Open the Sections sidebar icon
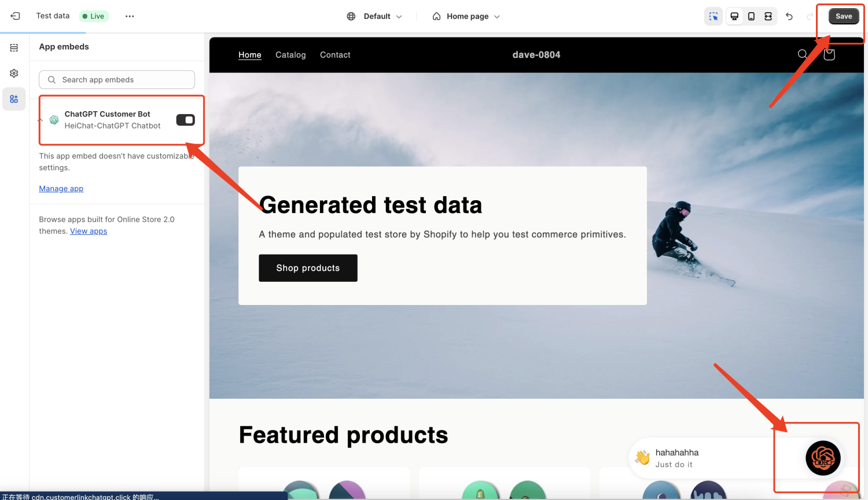Image resolution: width=868 pixels, height=500 pixels. coord(14,47)
